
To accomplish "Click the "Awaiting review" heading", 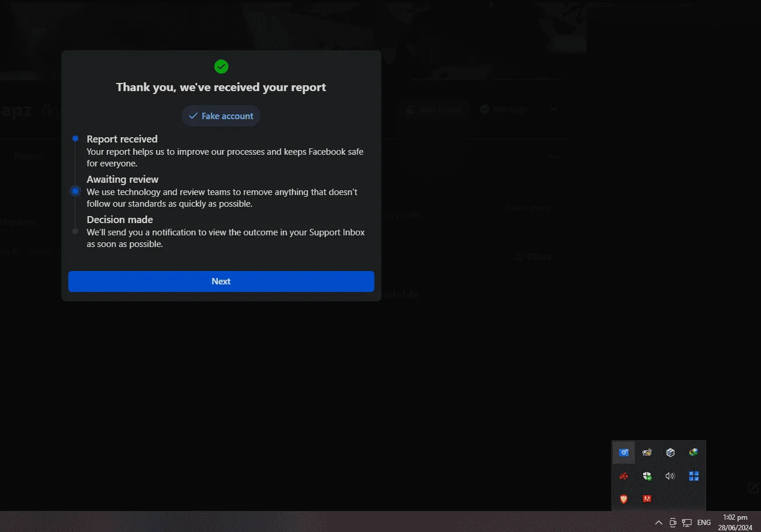I will tap(123, 179).
